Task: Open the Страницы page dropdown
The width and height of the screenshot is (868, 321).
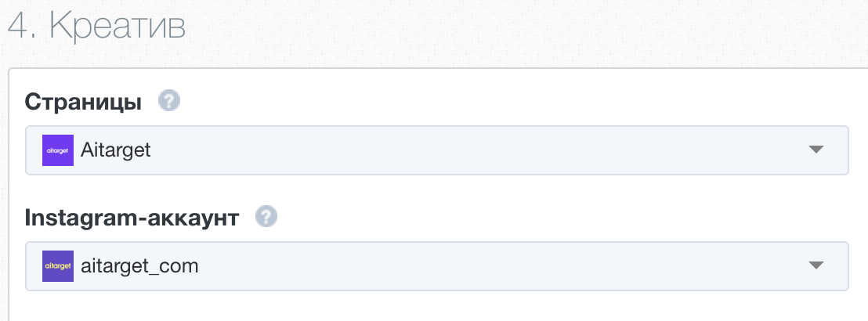Action: [437, 150]
